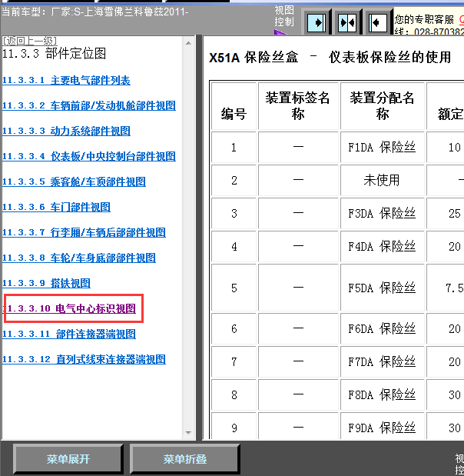
Task: Open 11.3.3.2 车辆前部/发动机舱部件视图
Action: tap(89, 105)
